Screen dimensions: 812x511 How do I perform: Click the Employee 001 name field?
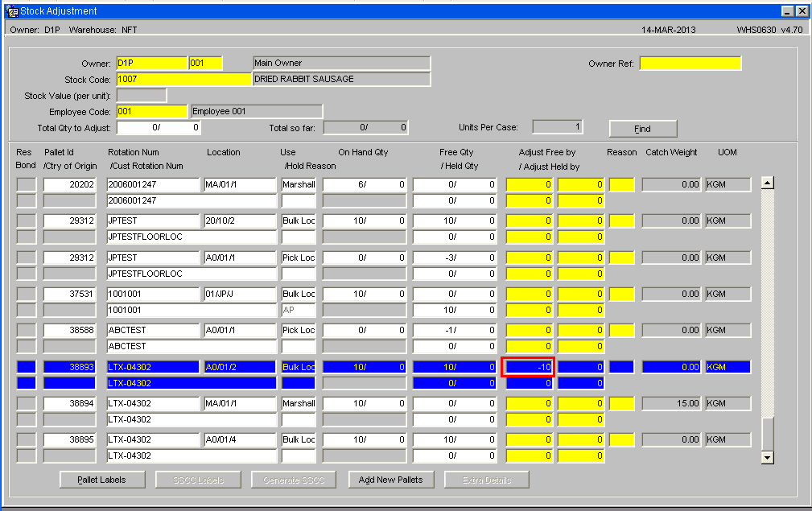point(257,111)
